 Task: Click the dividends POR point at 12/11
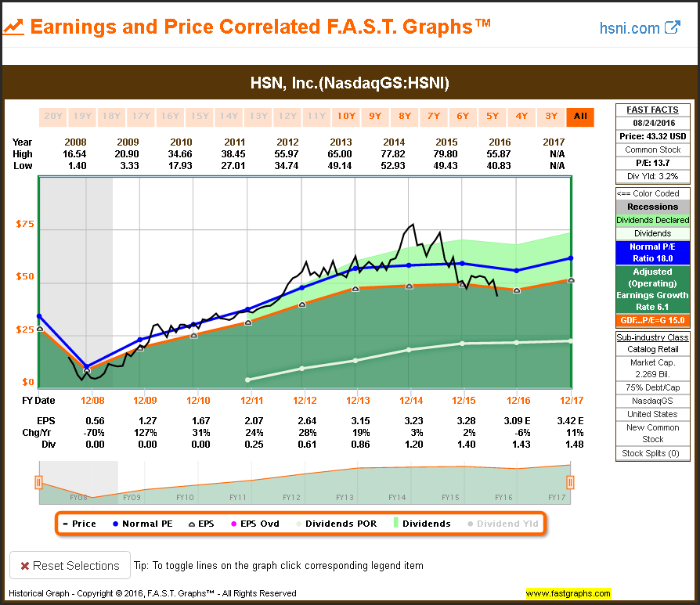(247, 380)
